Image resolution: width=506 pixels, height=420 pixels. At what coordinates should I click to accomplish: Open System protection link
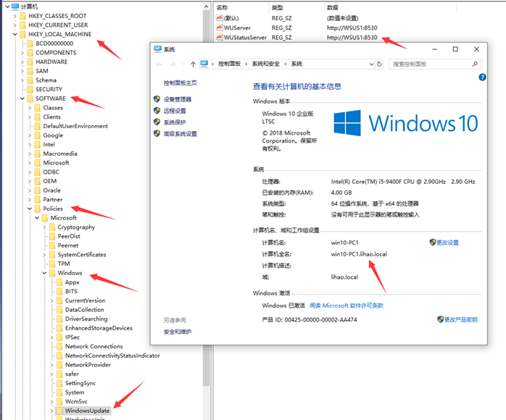175,122
